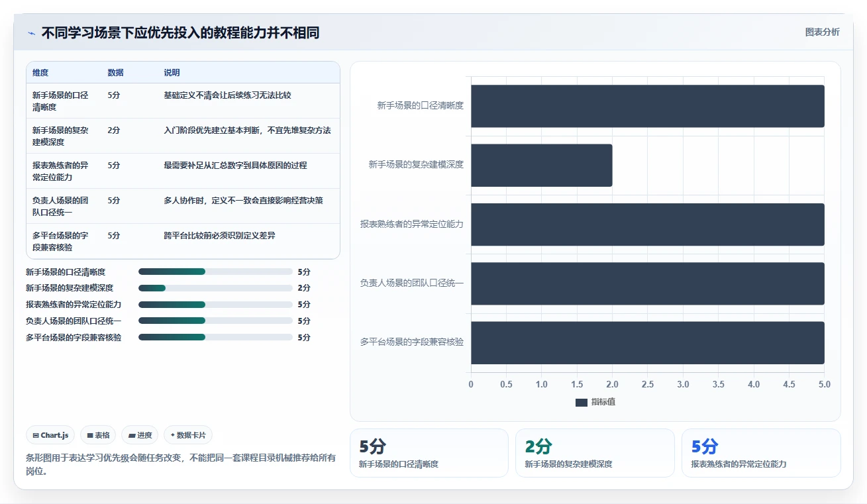Click the chart bar for 新手场景的口径清晰度
This screenshot has width=867, height=504.
click(x=648, y=106)
